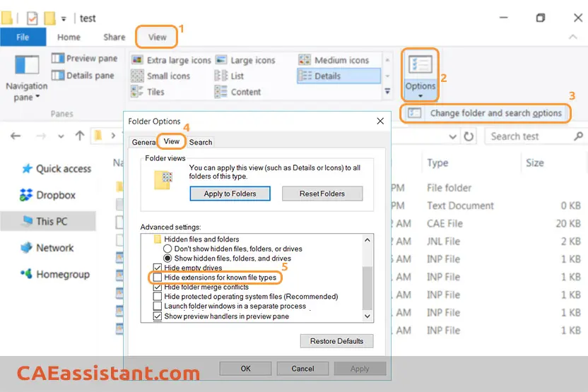Viewport: 588px width, 392px height.
Task: Choose Large icons layout
Action: coord(246,60)
